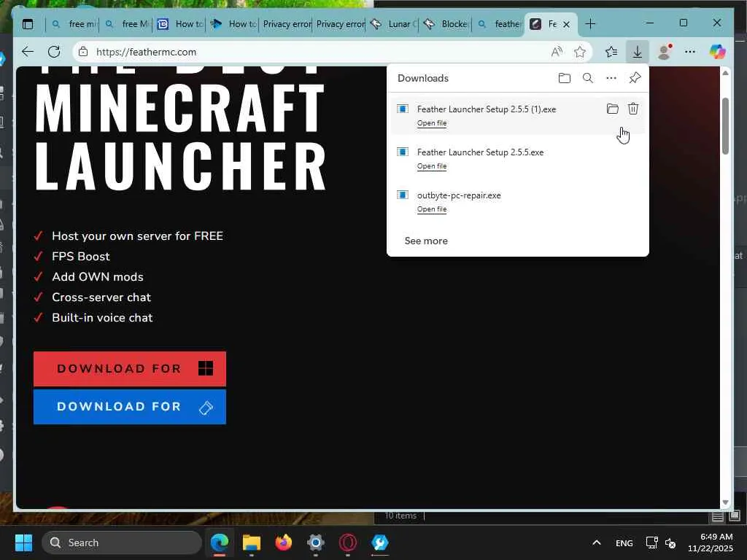The height and width of the screenshot is (560, 747).
Task: Open network status tray icon
Action: (651, 542)
